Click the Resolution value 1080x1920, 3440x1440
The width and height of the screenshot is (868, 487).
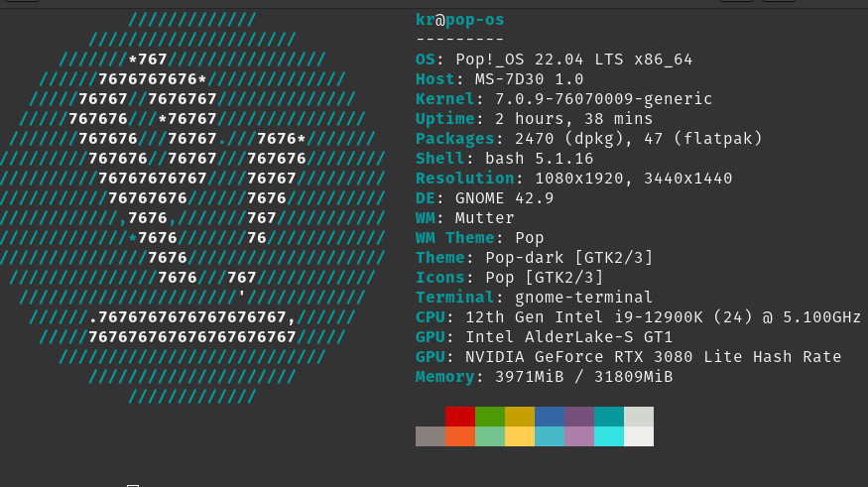634,179
